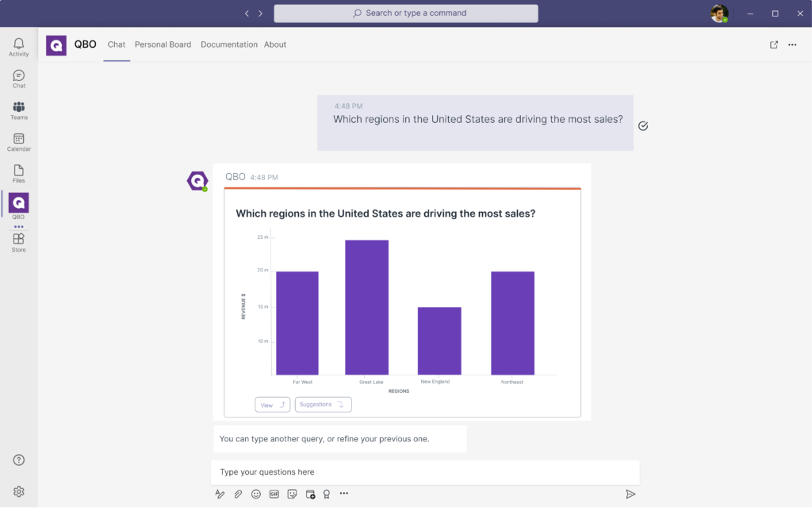Click the send message arrow icon
The image size is (812, 508).
point(630,494)
